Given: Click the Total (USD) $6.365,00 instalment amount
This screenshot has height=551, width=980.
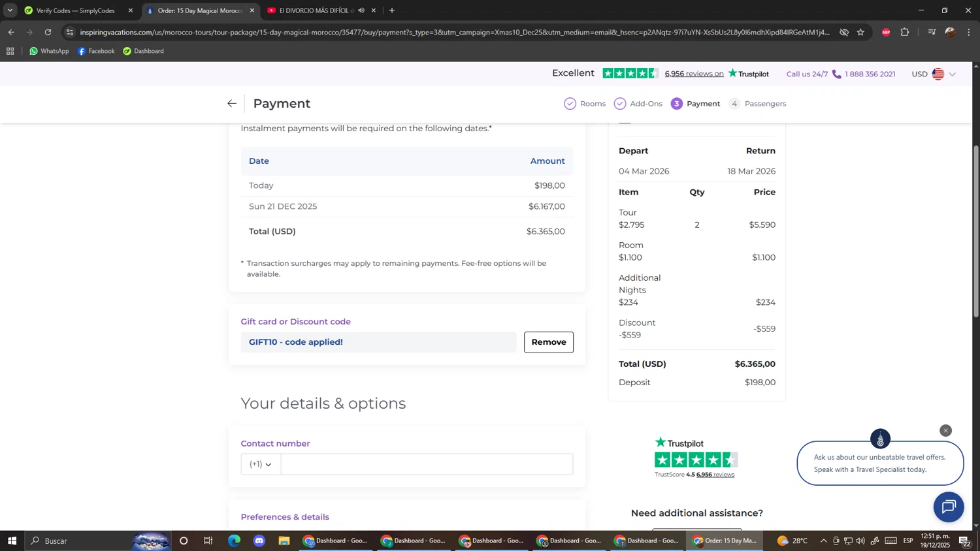Looking at the screenshot, I should (x=546, y=232).
